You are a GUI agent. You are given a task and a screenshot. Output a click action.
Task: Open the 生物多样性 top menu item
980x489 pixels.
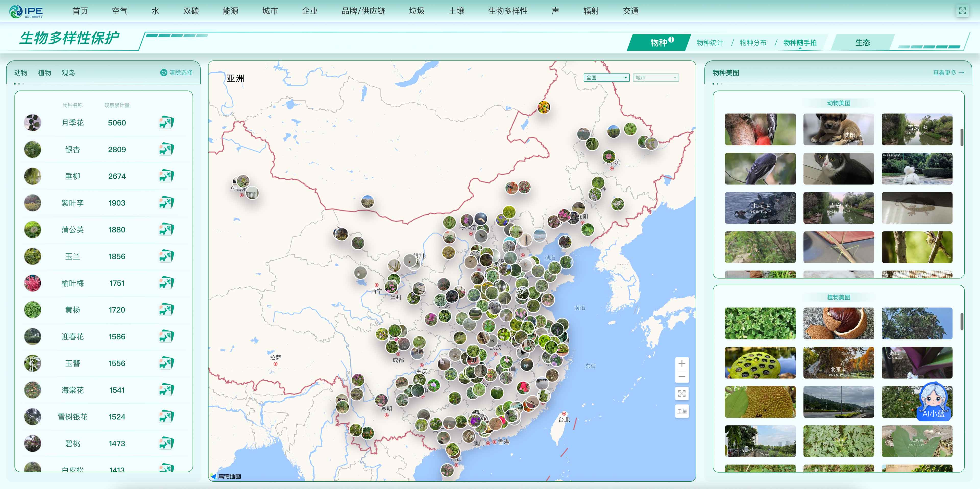508,11
